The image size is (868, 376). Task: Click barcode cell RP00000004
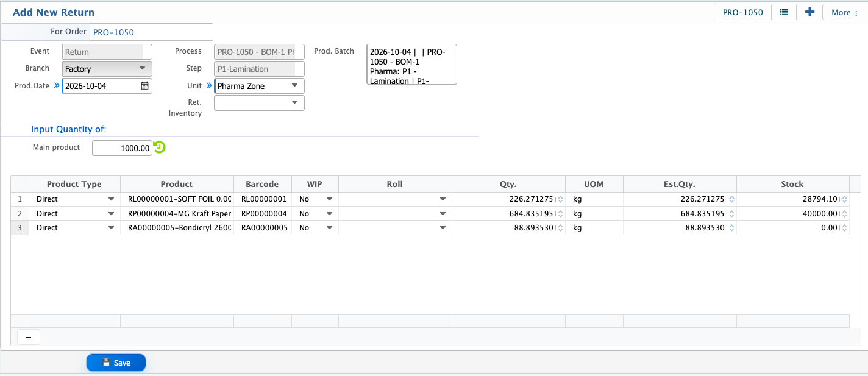(263, 214)
